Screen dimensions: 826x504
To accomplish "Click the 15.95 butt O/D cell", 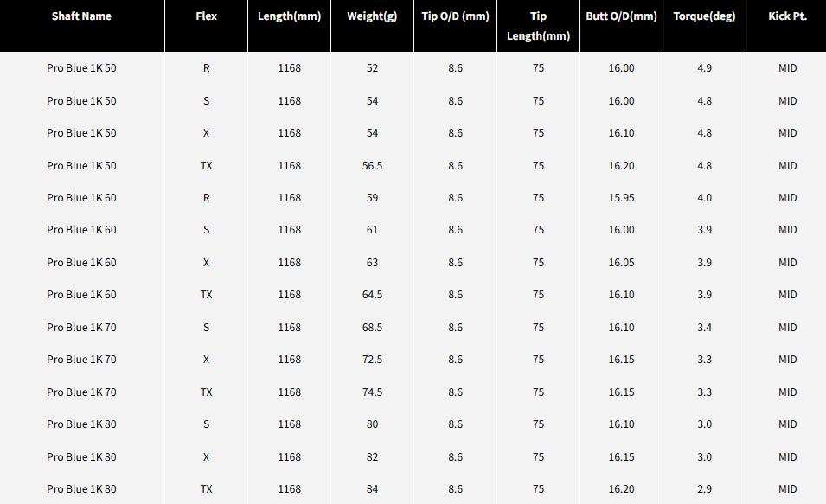I will 621,198.
